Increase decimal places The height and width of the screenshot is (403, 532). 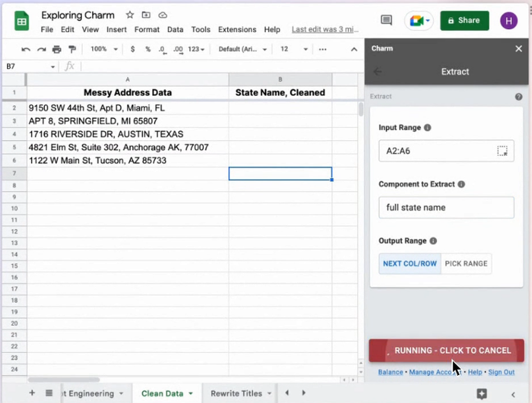[x=178, y=50]
